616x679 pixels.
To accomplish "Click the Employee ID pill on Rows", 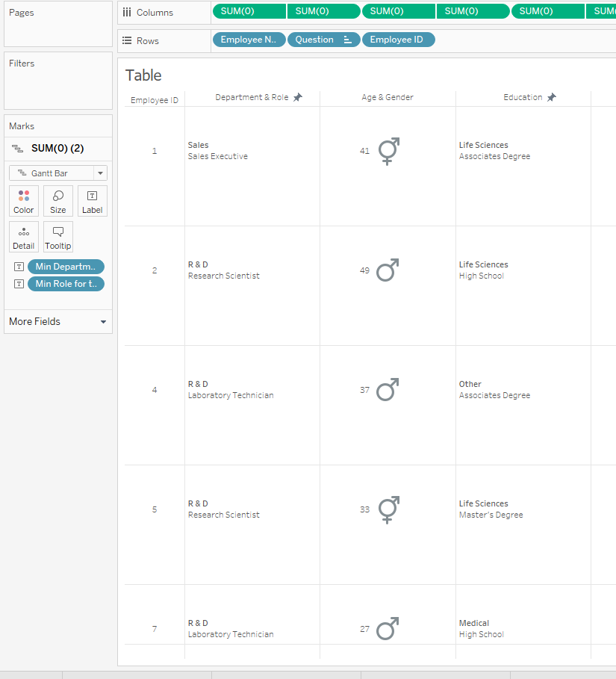I will (398, 40).
